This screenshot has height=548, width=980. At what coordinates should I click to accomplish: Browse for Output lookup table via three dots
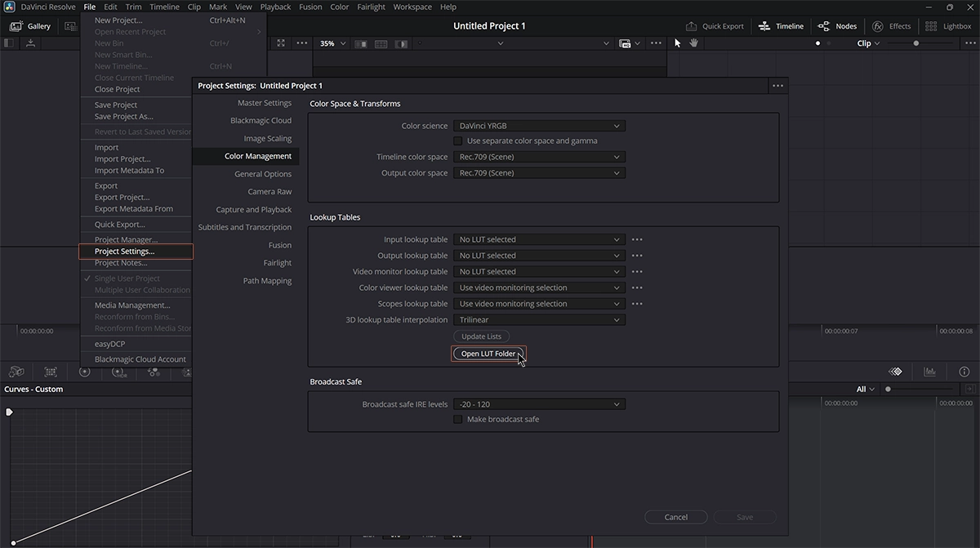637,256
